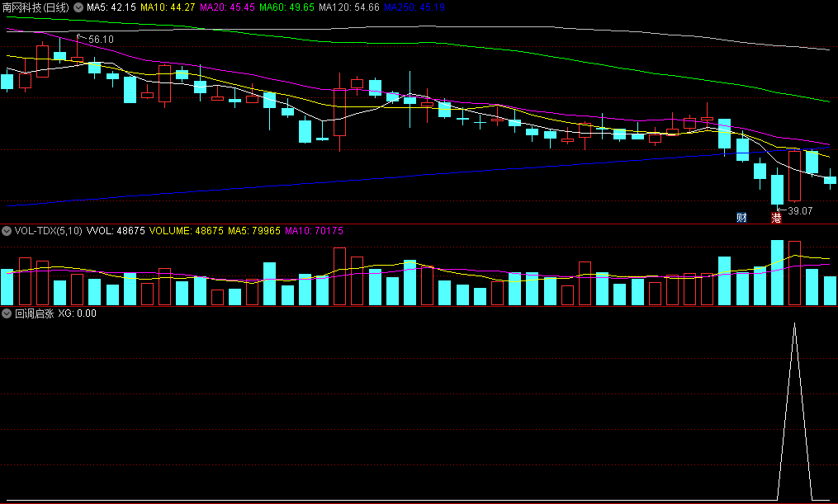Click the MA10: 44.27 label
Viewport: 838px width, 504px height.
coord(168,7)
